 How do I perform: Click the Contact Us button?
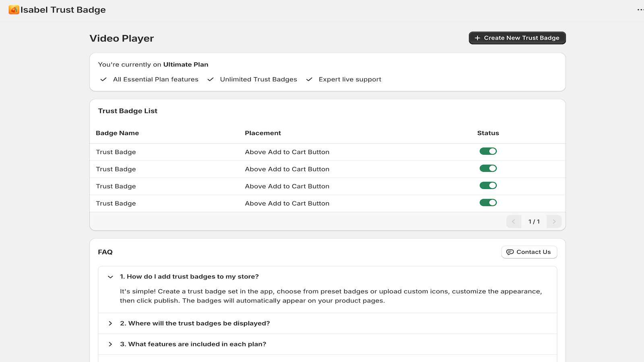coord(529,252)
